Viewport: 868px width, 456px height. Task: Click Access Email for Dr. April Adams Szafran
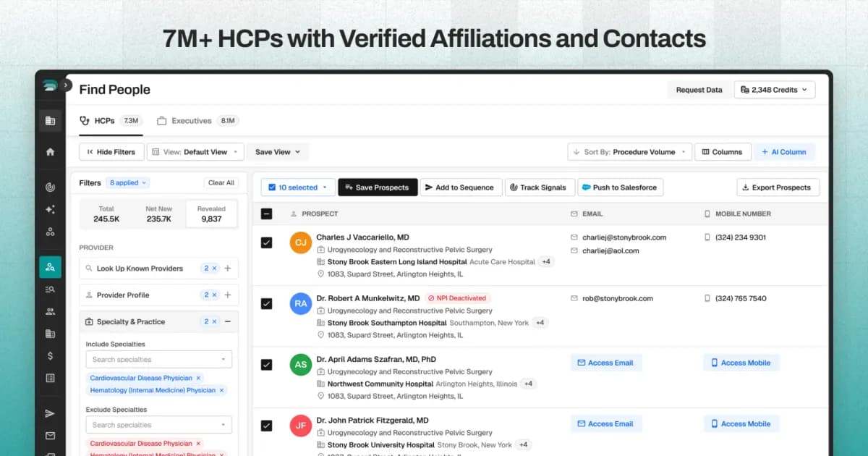click(x=606, y=363)
